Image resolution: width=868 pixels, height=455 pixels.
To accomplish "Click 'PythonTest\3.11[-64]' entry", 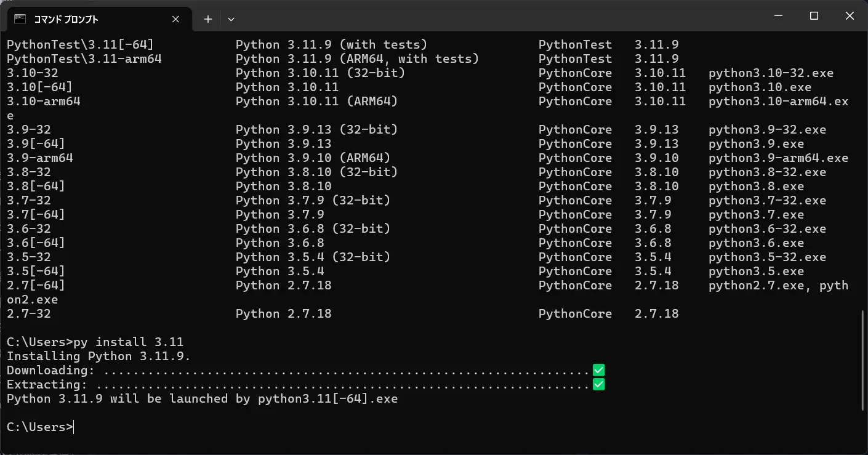I will tap(80, 44).
